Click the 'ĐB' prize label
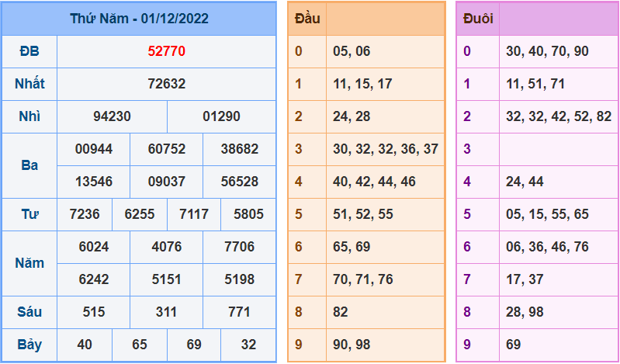 (x=29, y=51)
